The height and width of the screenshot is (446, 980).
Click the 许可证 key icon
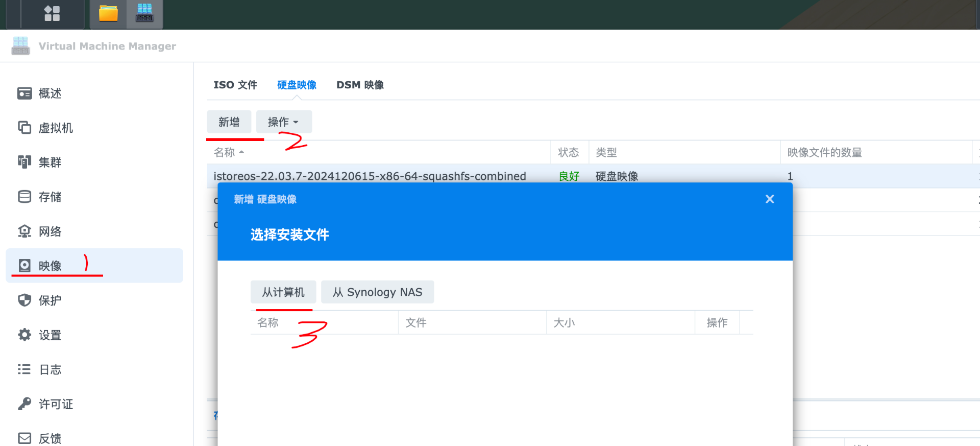click(x=24, y=404)
